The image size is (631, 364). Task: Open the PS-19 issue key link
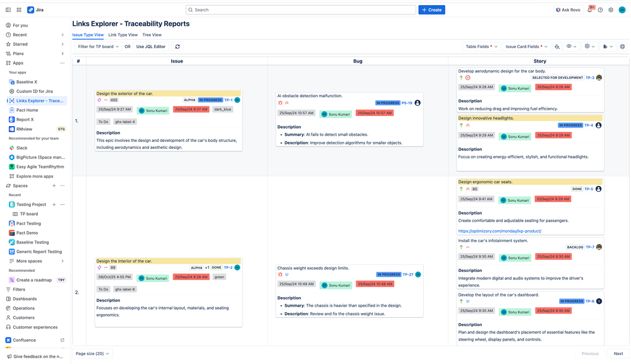(x=407, y=103)
